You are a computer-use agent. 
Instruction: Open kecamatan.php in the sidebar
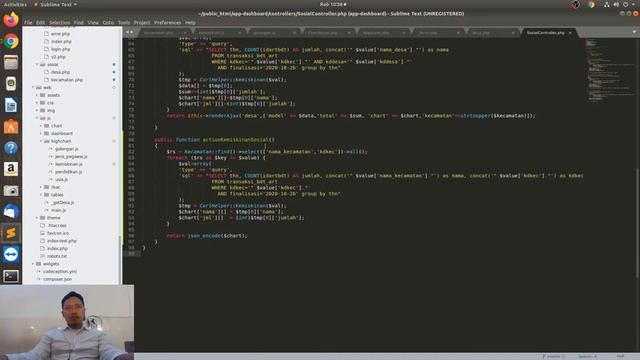pos(67,80)
